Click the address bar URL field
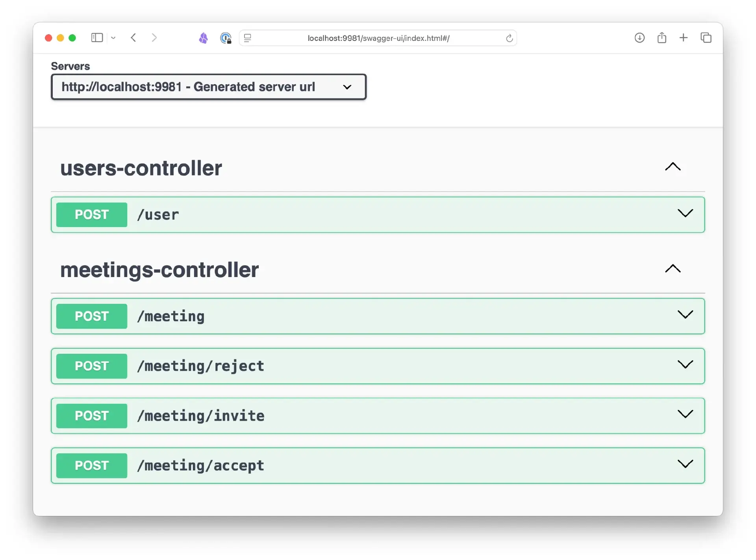This screenshot has width=756, height=560. 378,38
